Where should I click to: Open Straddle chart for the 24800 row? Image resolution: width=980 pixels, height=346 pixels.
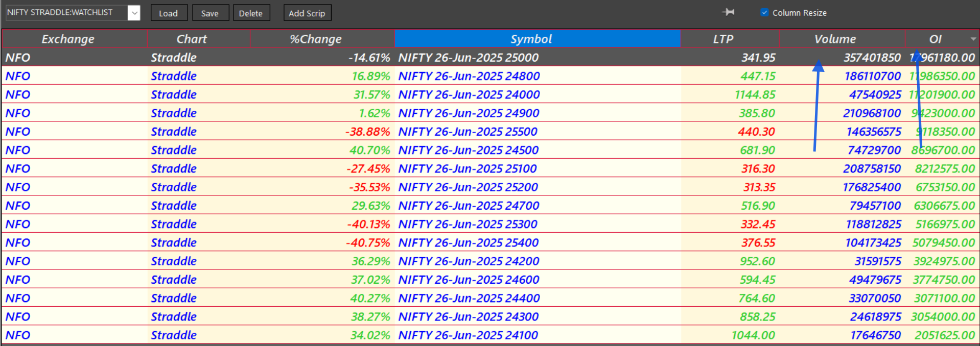tap(174, 76)
